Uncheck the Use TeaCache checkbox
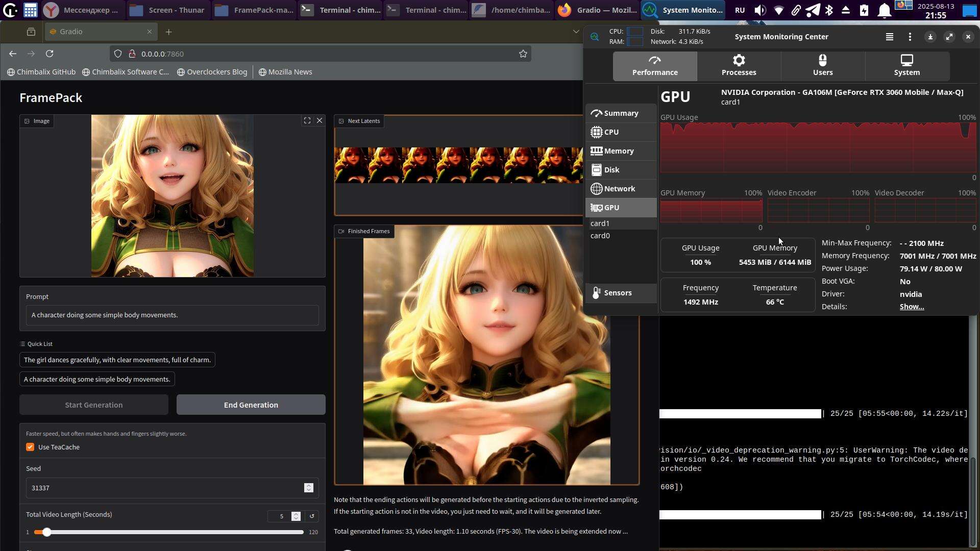 [30, 447]
